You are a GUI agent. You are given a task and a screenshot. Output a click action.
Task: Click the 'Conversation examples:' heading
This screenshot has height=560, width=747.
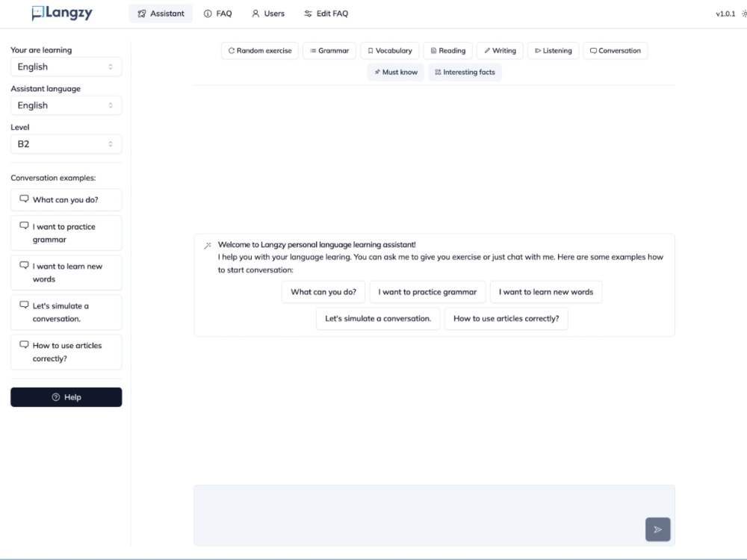(53, 178)
